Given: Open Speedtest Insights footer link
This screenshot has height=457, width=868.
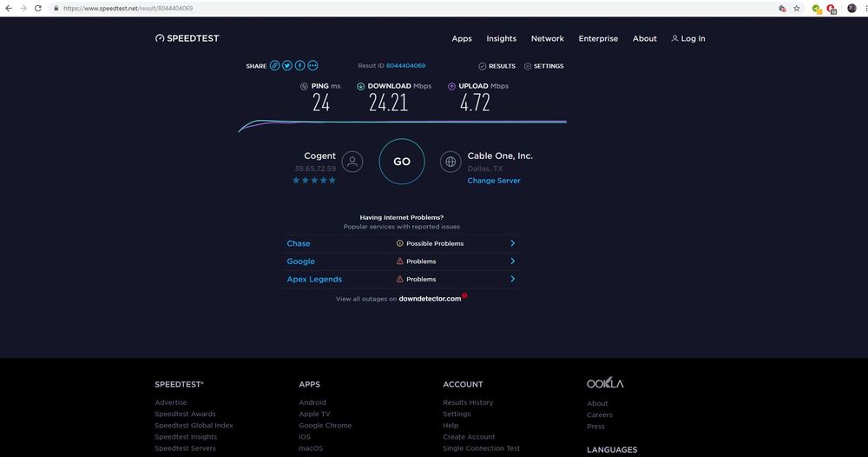Looking at the screenshot, I should pyautogui.click(x=186, y=436).
